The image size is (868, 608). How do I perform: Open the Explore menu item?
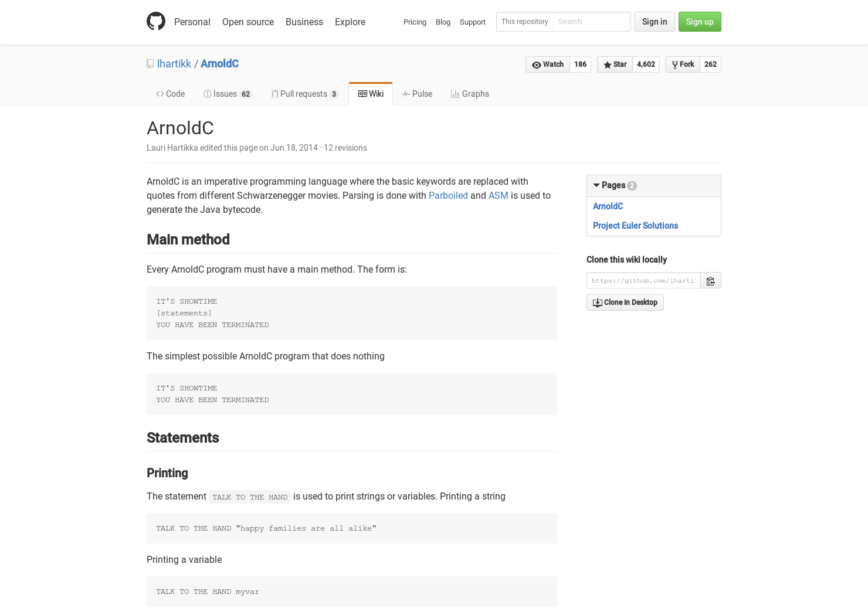[x=350, y=22]
